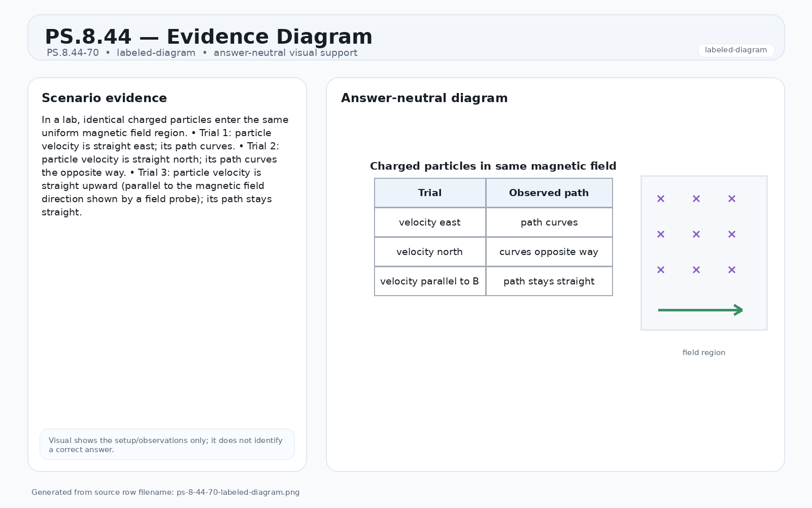Select the 'velocity parallel to B' cell
812x508 pixels.
(430, 281)
